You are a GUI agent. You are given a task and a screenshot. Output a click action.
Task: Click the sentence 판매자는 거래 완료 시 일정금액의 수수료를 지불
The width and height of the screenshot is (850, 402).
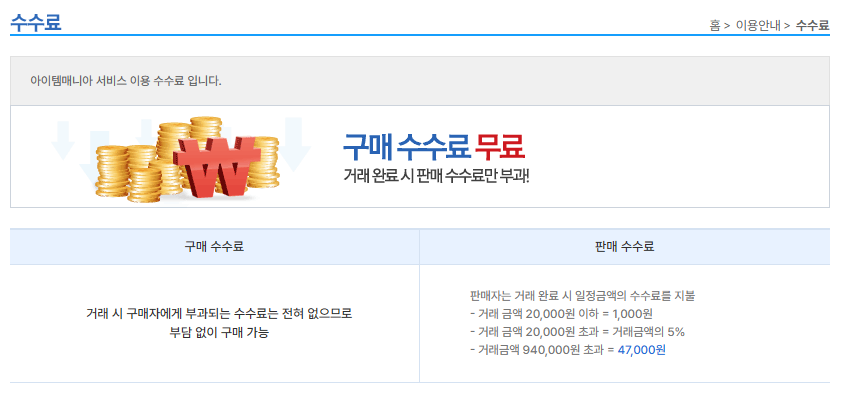coord(583,296)
